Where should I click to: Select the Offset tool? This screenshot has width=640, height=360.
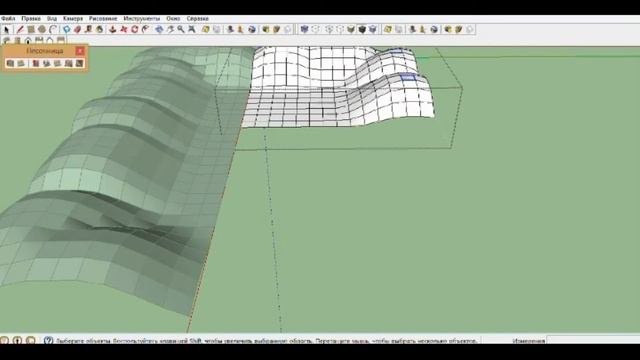point(146,29)
